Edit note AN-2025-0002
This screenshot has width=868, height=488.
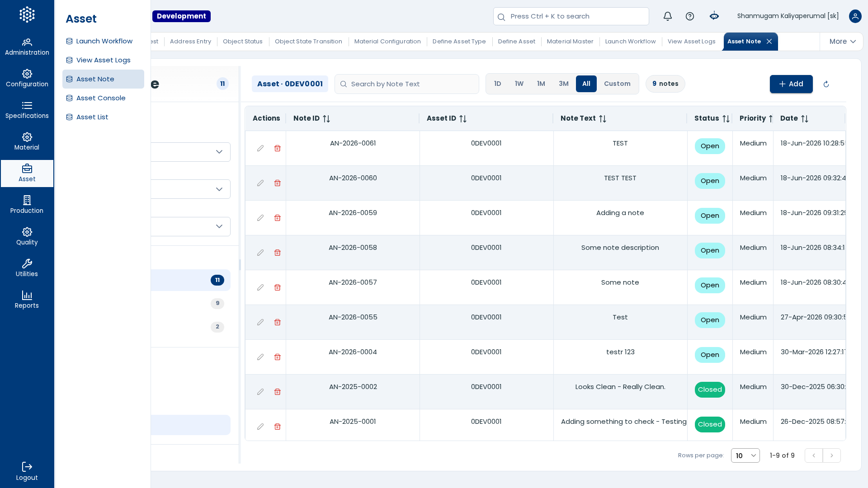click(260, 392)
